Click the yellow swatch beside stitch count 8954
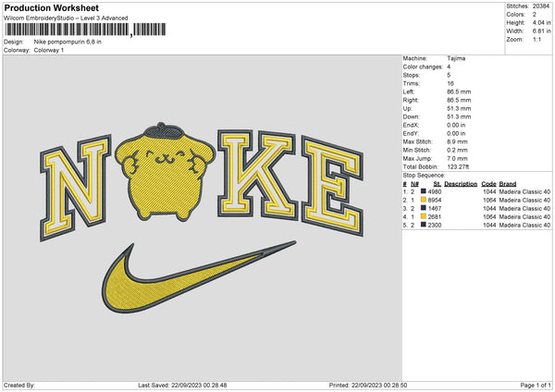 pos(423,200)
